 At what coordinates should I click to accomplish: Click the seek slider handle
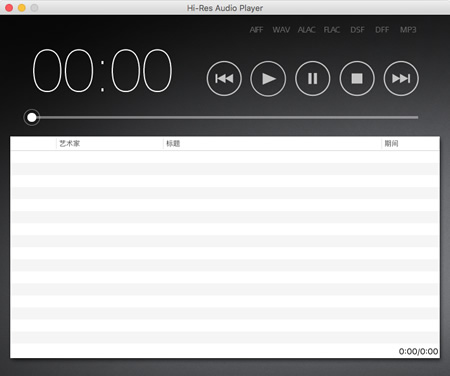point(32,117)
